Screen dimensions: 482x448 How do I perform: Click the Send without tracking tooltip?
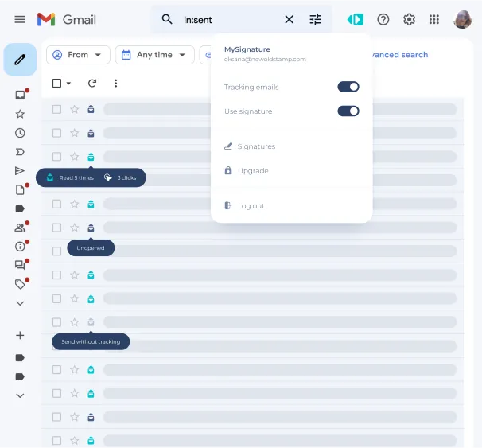(x=91, y=341)
